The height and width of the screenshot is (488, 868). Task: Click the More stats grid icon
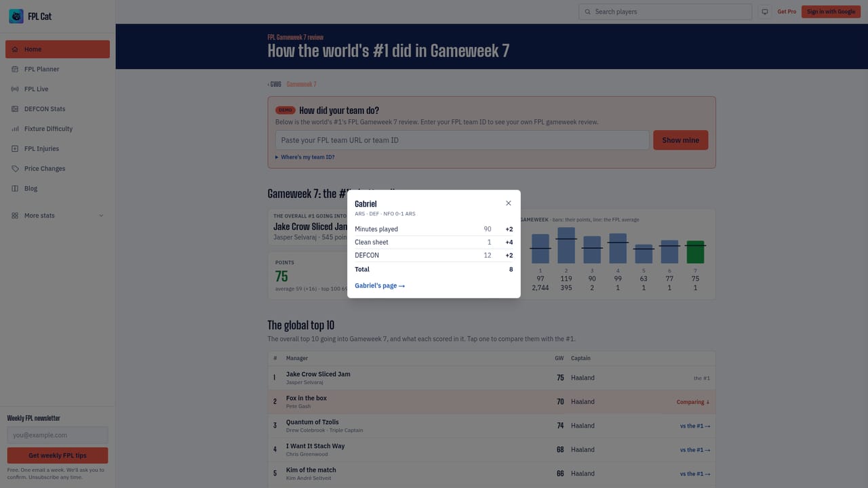point(15,216)
